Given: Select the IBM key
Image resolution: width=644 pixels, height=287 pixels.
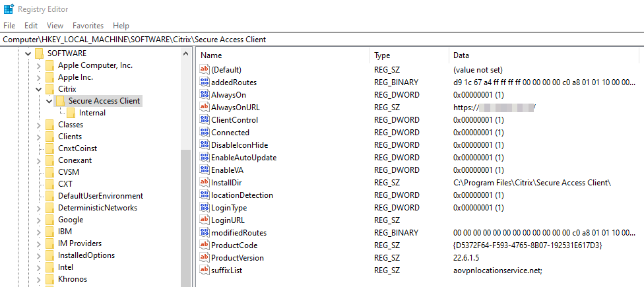Looking at the screenshot, I should (x=65, y=232).
